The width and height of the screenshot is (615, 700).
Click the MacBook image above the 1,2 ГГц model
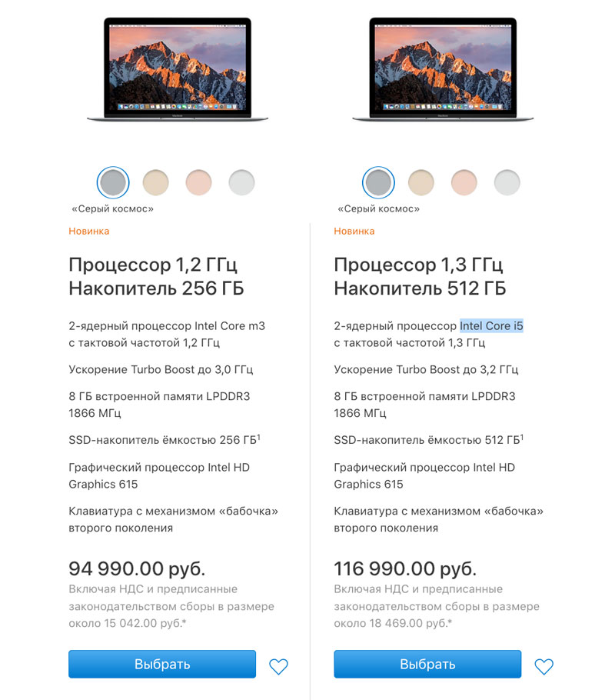pyautogui.click(x=178, y=68)
